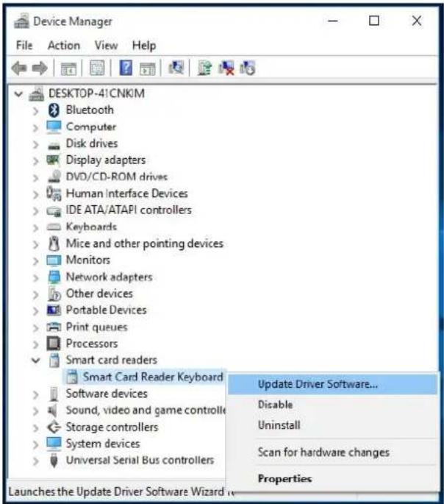Screen dimensions: 444x504
Task: Click the Show/Hide Action Pane toolbar icon
Action: tap(148, 68)
